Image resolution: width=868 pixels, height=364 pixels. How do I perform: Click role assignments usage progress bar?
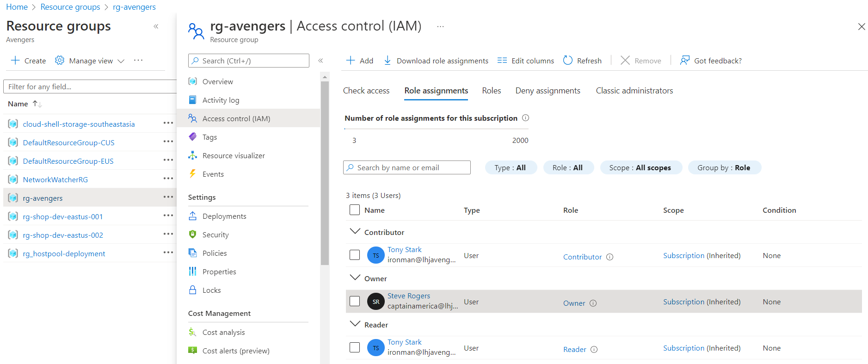[x=436, y=129]
